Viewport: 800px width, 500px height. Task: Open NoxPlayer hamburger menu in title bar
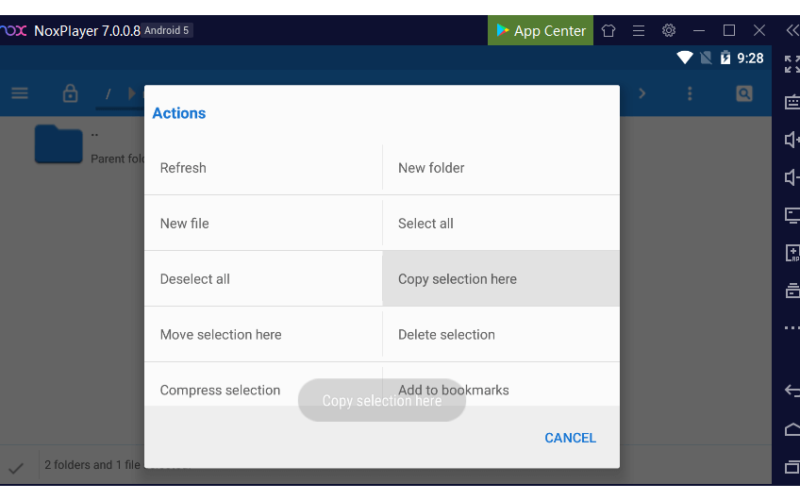click(x=638, y=31)
